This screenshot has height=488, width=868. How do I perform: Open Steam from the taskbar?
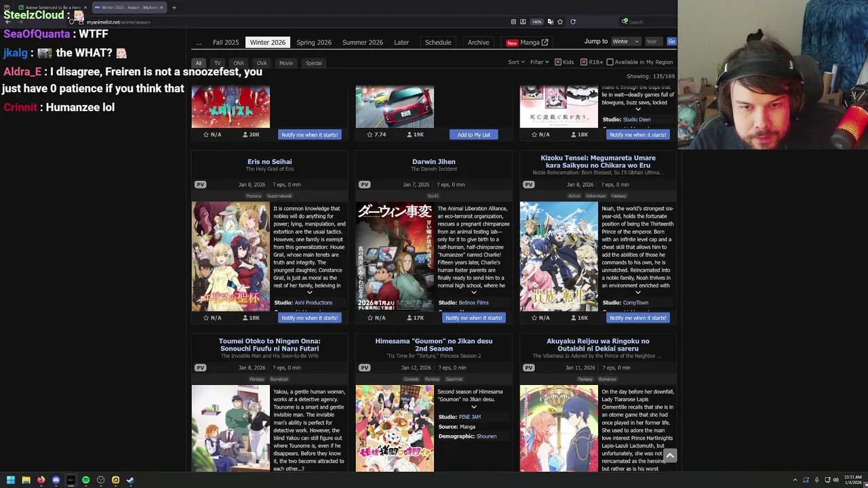point(130,480)
